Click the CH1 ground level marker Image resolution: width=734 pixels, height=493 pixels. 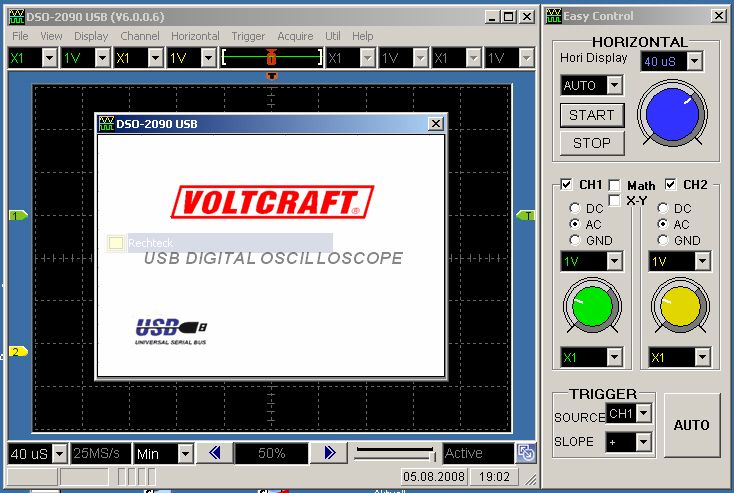18,215
